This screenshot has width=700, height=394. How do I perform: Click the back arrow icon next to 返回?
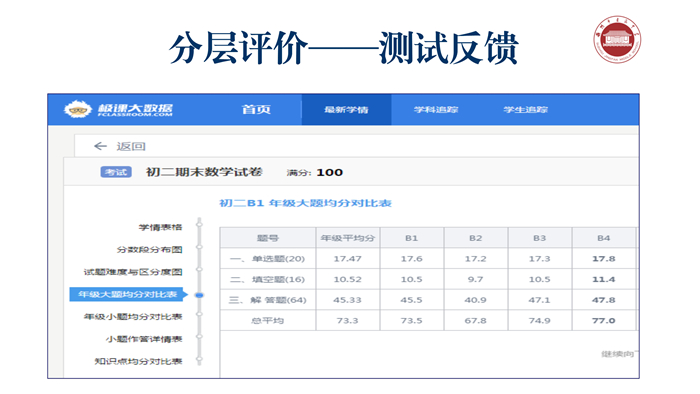100,146
